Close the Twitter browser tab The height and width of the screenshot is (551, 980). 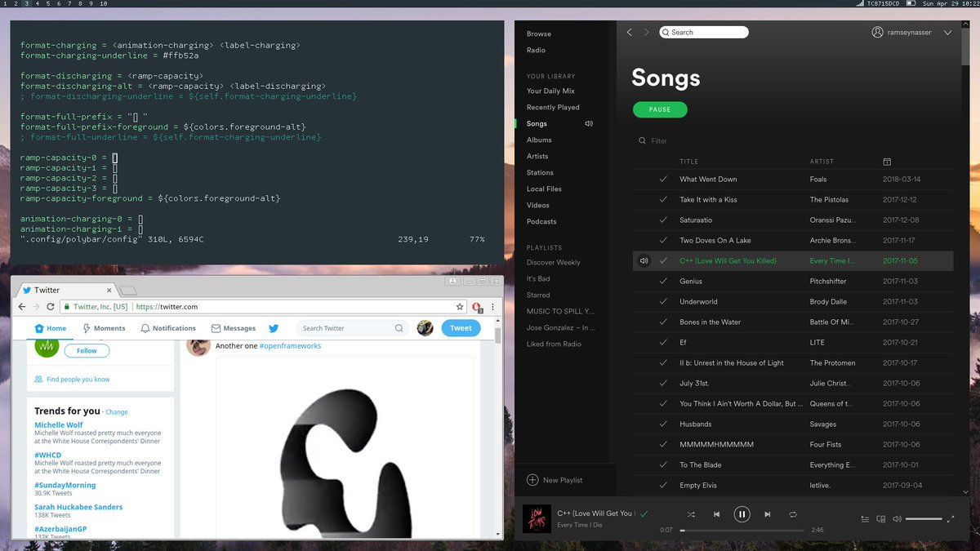(109, 290)
